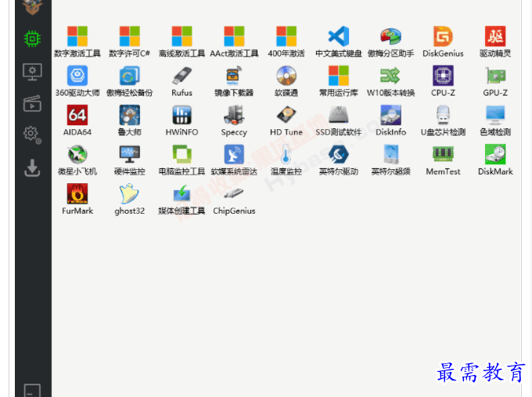Launch 媒体创建工具
The height and width of the screenshot is (397, 532).
point(182,199)
